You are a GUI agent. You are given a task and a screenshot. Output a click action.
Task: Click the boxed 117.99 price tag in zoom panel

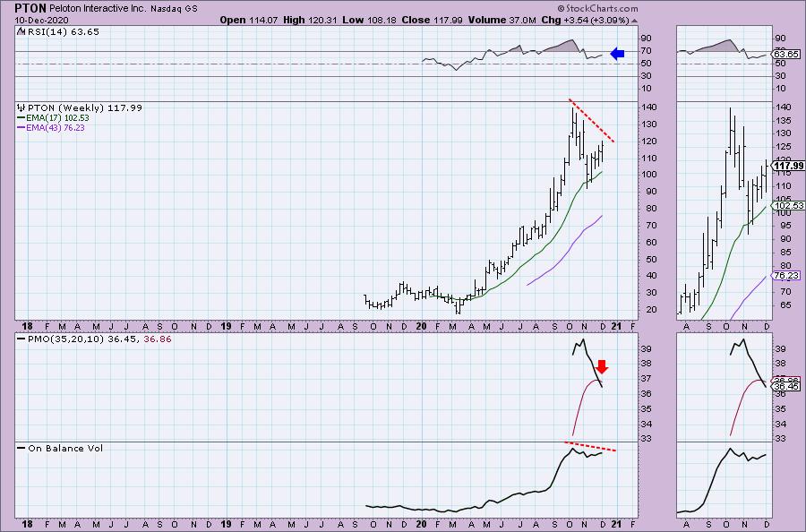coord(788,166)
